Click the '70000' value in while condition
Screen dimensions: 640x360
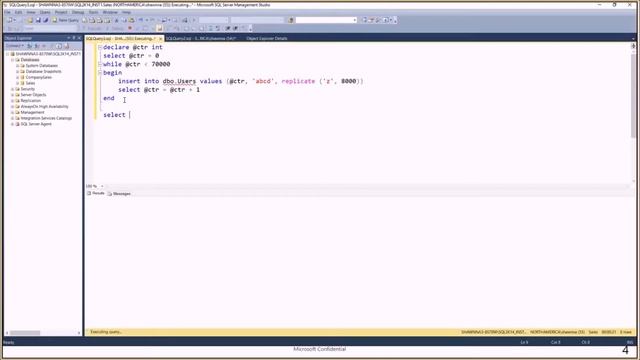tap(161, 64)
